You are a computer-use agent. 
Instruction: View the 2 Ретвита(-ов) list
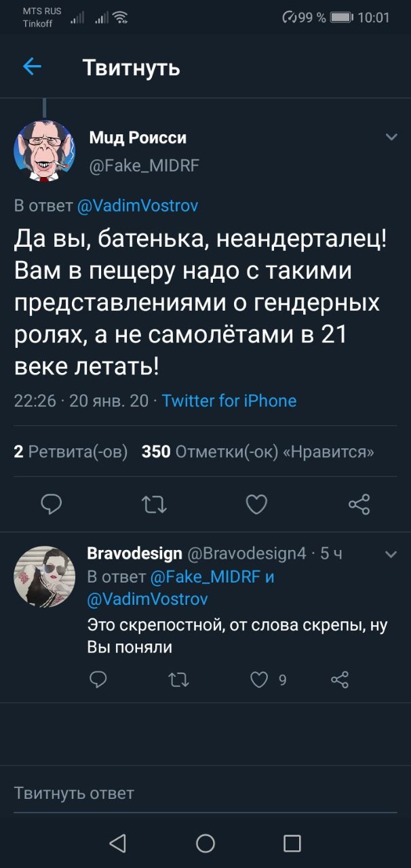[x=71, y=452]
